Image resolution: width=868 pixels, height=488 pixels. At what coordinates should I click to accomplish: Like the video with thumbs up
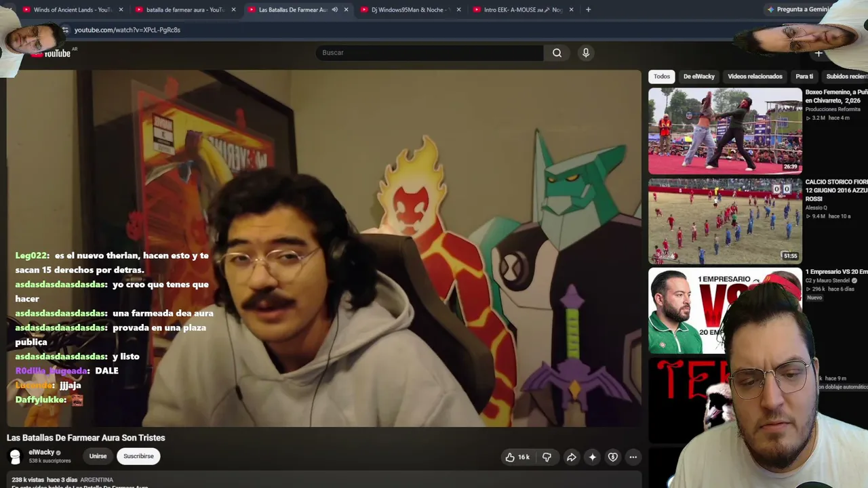[510, 457]
